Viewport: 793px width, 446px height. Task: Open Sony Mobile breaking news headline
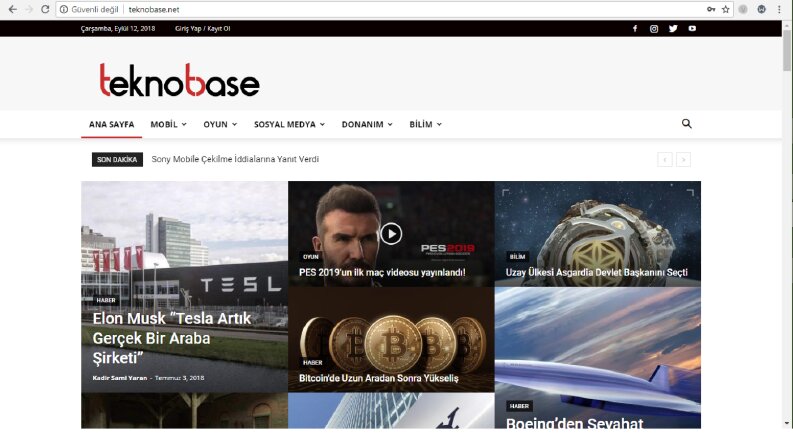point(235,159)
